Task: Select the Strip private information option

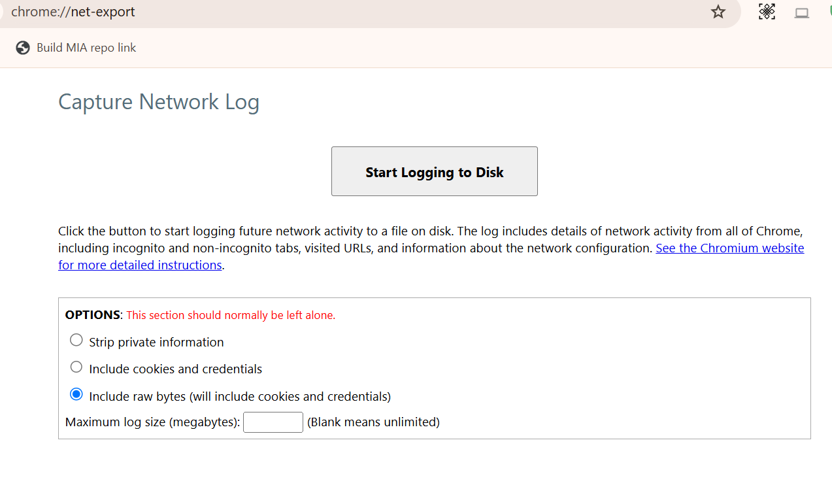Action: (x=76, y=340)
